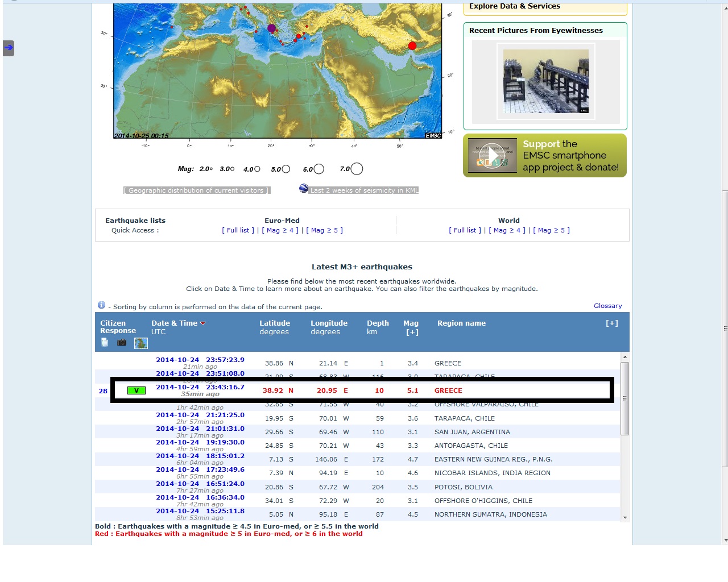
Task: Open the Glossary link
Action: tap(607, 306)
